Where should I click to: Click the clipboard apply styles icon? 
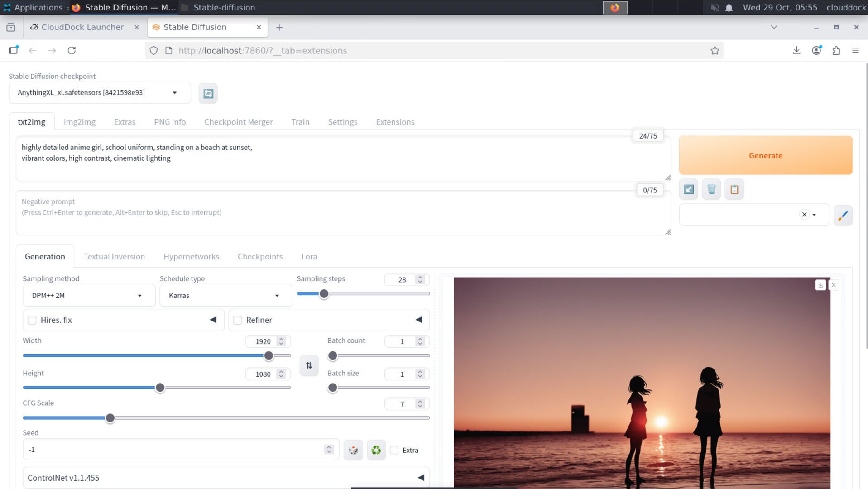tap(734, 189)
